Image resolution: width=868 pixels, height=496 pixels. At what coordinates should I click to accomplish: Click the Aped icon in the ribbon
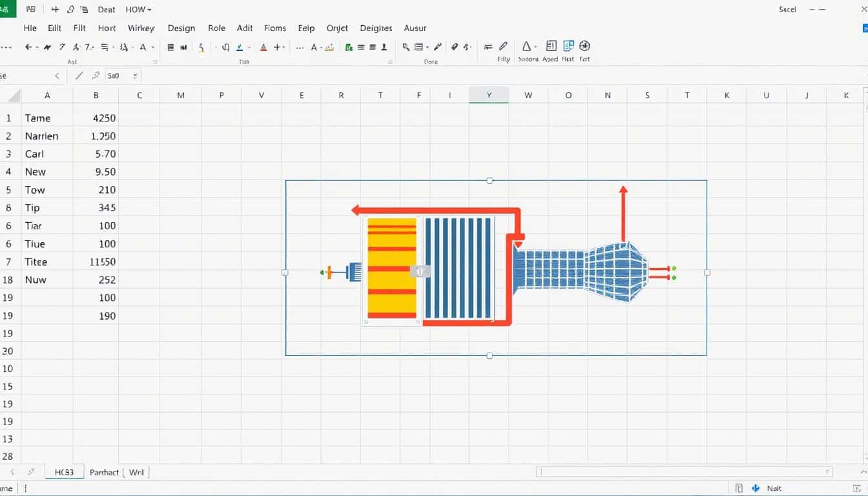[x=551, y=46]
